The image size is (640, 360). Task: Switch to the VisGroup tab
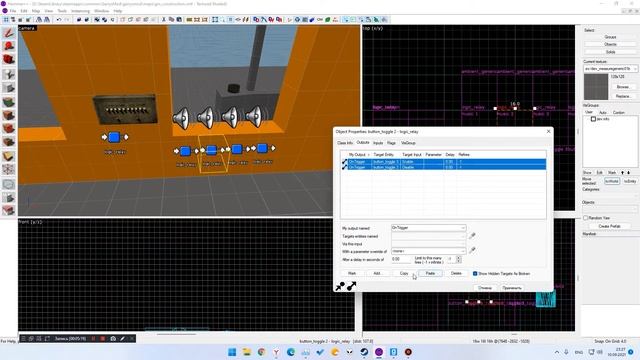coord(408,143)
